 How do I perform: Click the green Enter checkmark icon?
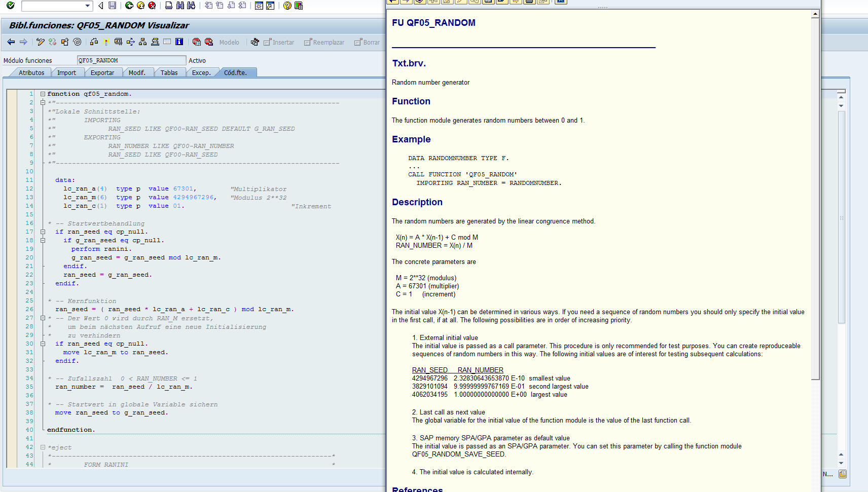[10, 6]
